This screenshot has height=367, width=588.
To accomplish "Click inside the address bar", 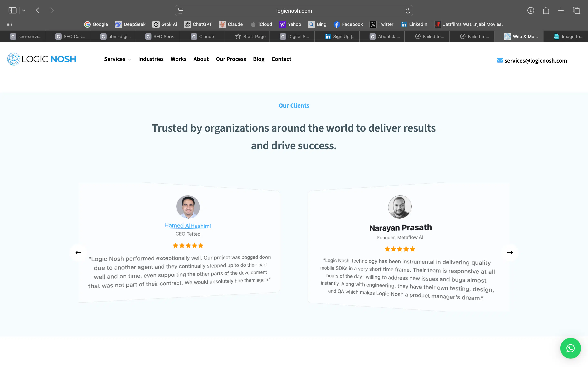I will point(294,11).
